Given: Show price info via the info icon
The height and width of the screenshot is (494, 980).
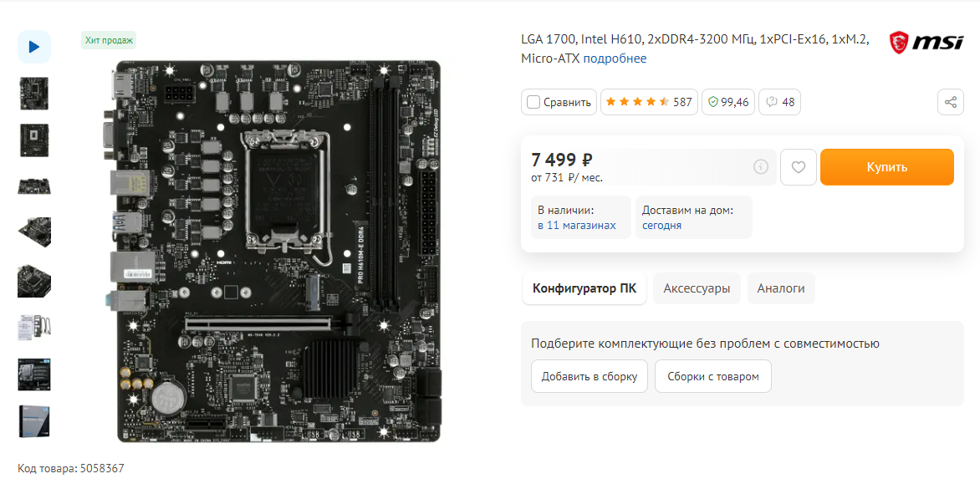Looking at the screenshot, I should pos(761,166).
